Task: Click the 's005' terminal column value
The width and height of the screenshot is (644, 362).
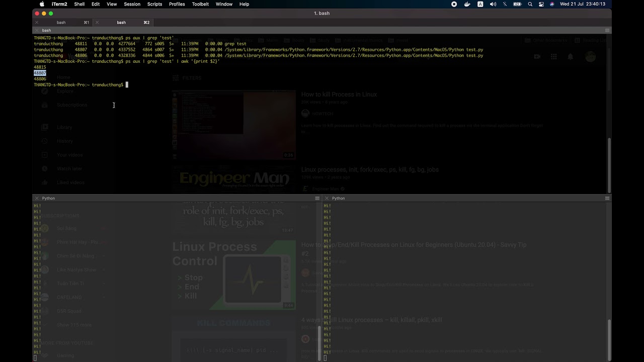Action: pos(159,44)
